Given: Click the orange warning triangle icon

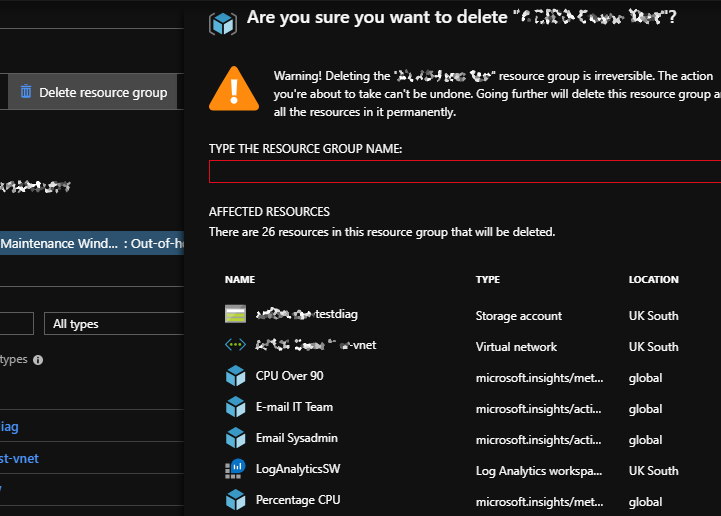Looking at the screenshot, I should [232, 90].
